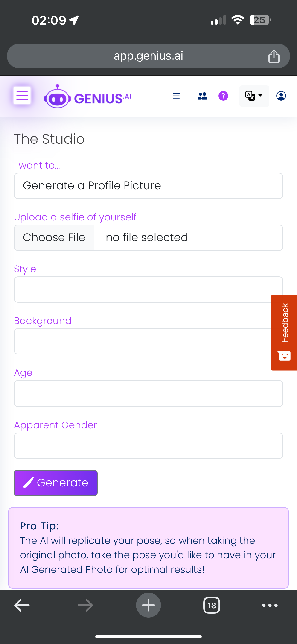The image size is (297, 644).
Task: Add a new browser tab with plus button
Action: coord(148,605)
